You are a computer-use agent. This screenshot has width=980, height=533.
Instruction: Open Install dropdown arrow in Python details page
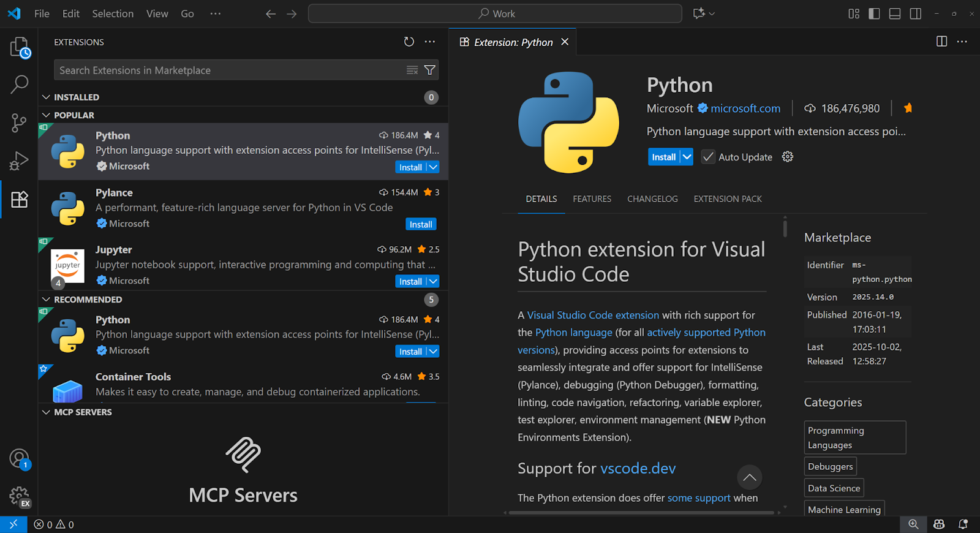(x=687, y=157)
